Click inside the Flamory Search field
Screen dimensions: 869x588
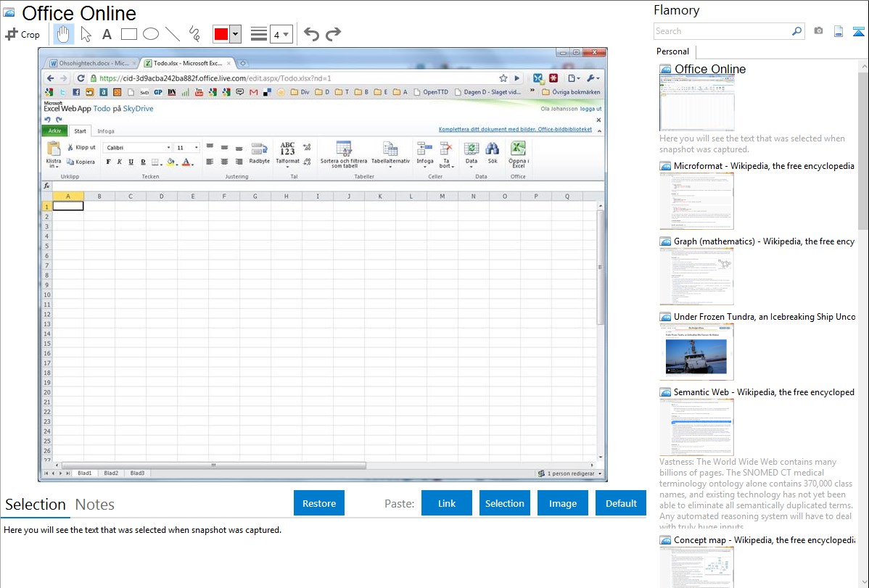pos(722,31)
